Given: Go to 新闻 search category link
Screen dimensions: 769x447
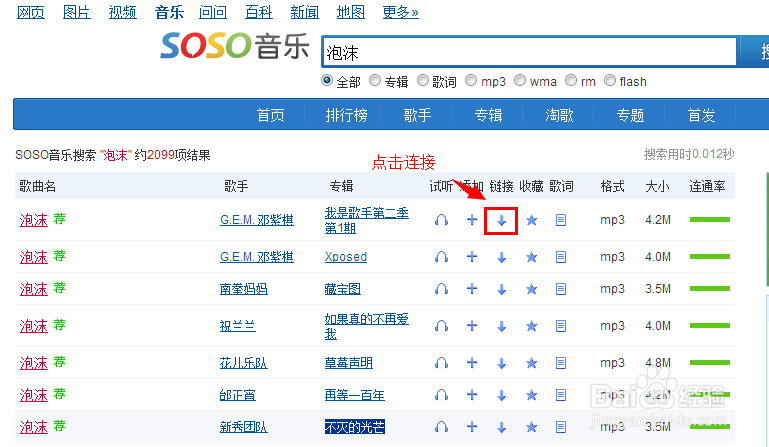Looking at the screenshot, I should click(x=305, y=12).
